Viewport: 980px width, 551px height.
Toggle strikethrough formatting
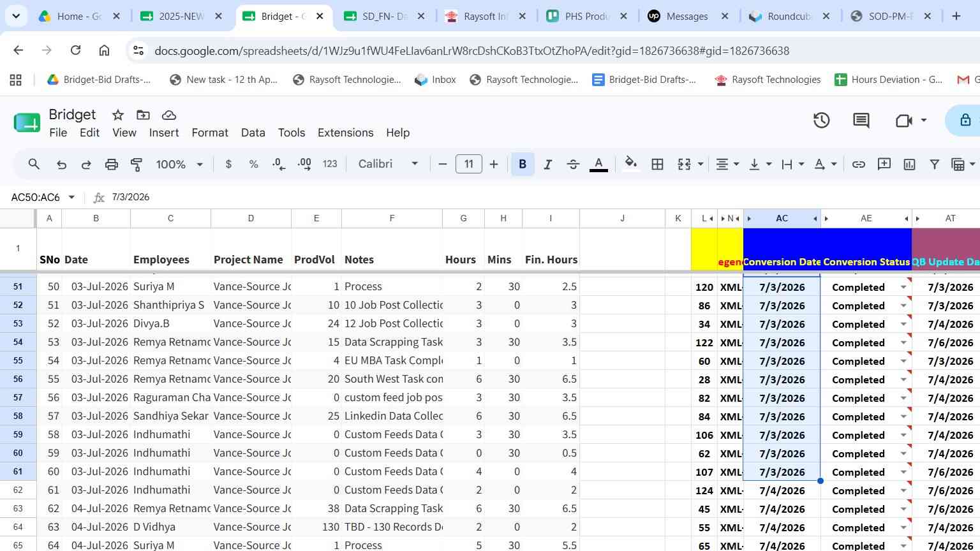coord(573,165)
